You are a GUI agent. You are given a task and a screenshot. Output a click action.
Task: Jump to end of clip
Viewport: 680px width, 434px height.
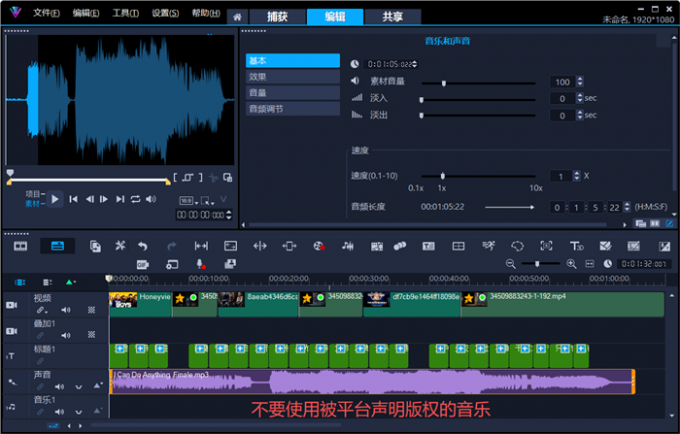click(120, 199)
